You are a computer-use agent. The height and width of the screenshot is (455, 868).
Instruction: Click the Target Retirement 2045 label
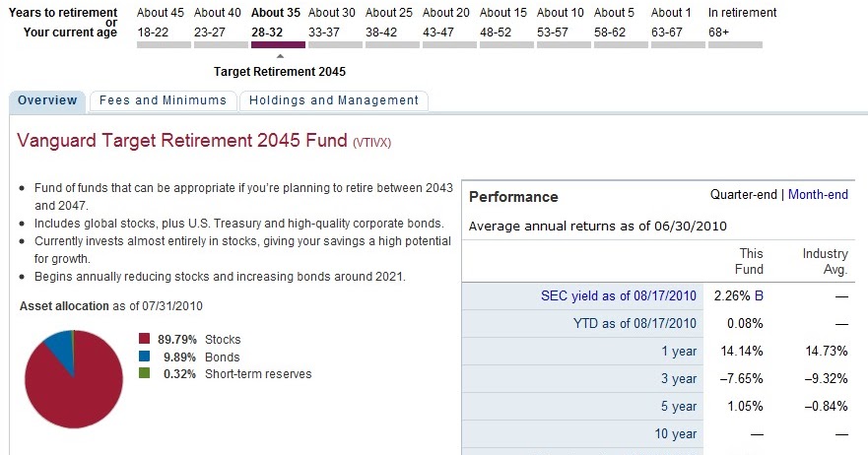[280, 72]
